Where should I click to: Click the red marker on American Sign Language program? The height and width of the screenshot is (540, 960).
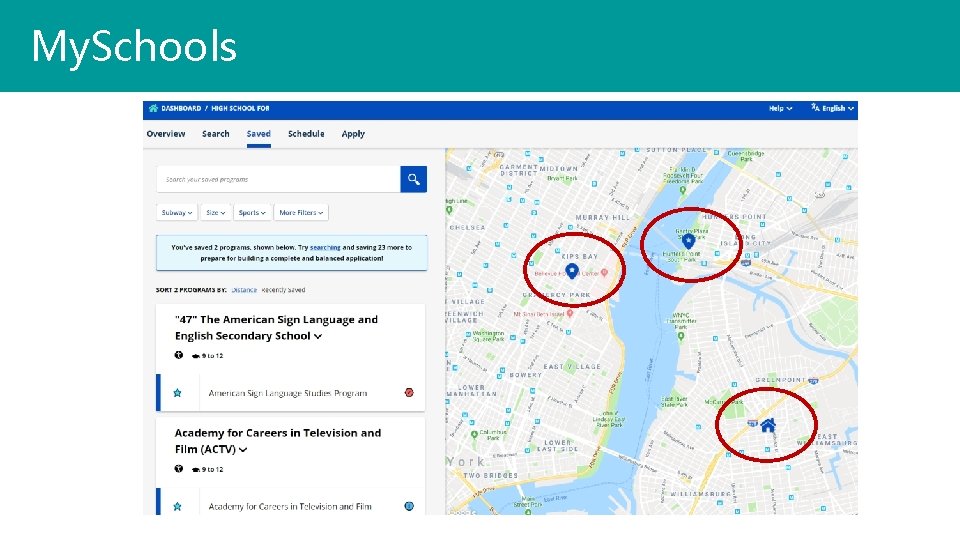pyautogui.click(x=409, y=392)
